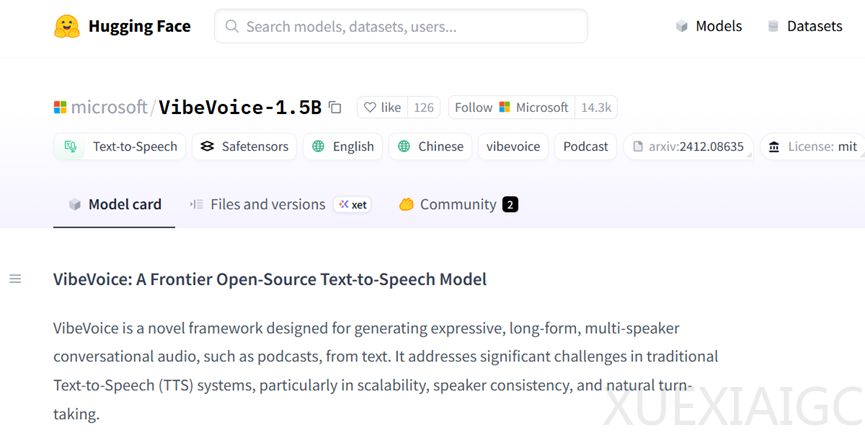
Task: Select the English language tag
Action: pyautogui.click(x=343, y=146)
